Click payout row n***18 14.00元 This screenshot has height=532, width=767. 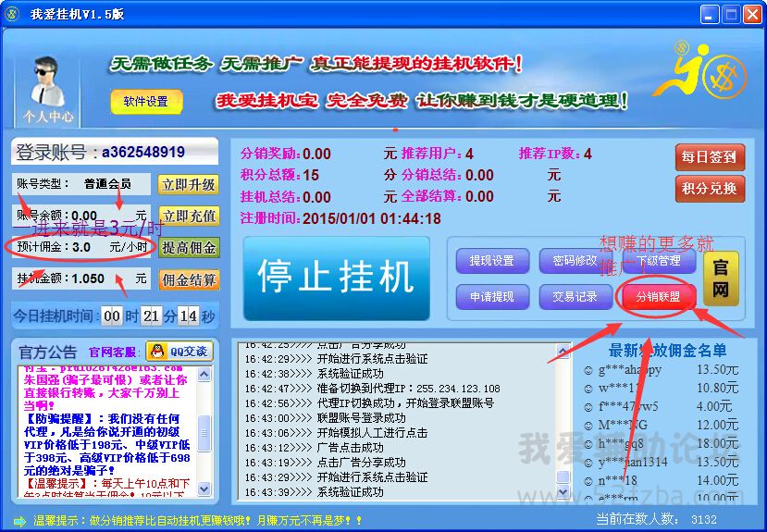coord(662,480)
